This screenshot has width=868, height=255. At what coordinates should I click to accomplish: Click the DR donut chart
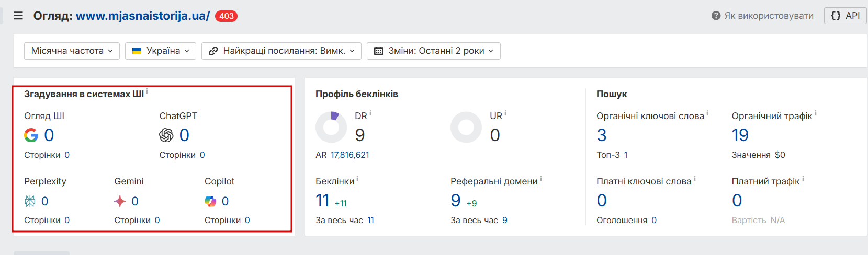pos(331,127)
